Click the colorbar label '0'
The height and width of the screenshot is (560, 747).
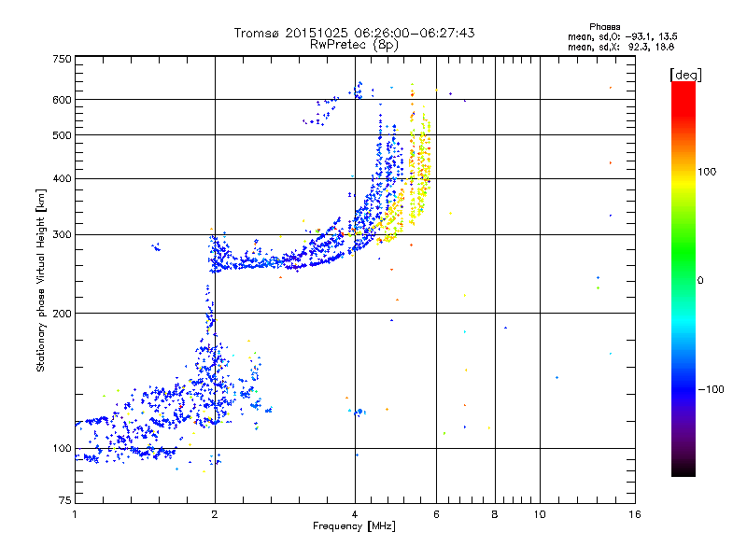[700, 280]
